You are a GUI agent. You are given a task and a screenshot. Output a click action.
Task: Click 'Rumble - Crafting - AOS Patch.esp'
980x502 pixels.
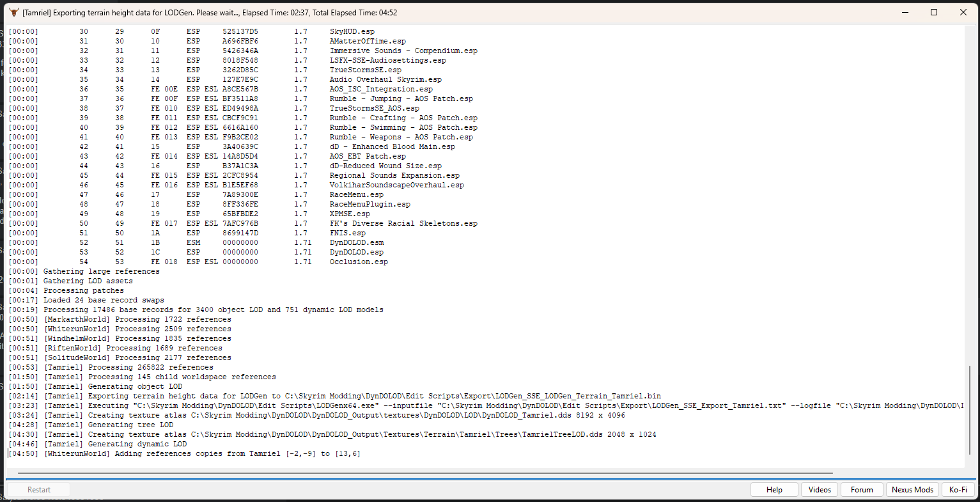(403, 118)
